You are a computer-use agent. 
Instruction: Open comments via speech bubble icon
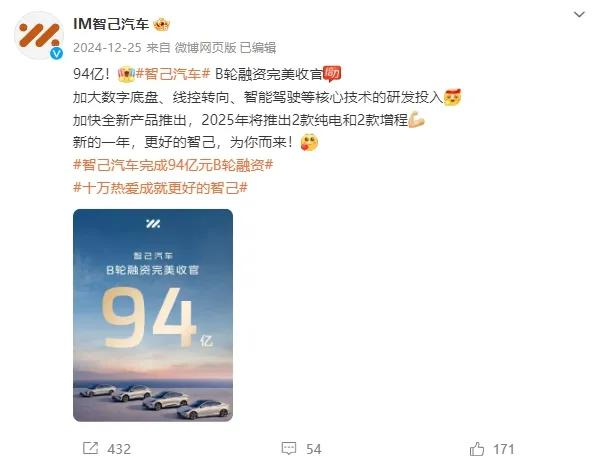[289, 448]
